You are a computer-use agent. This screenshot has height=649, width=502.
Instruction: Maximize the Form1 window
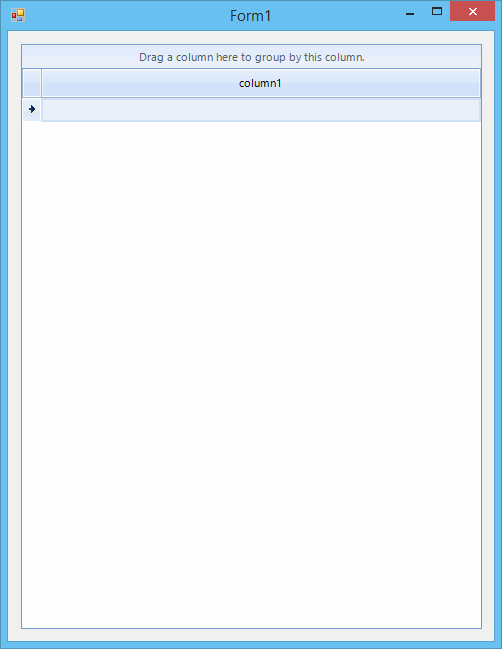coord(437,12)
